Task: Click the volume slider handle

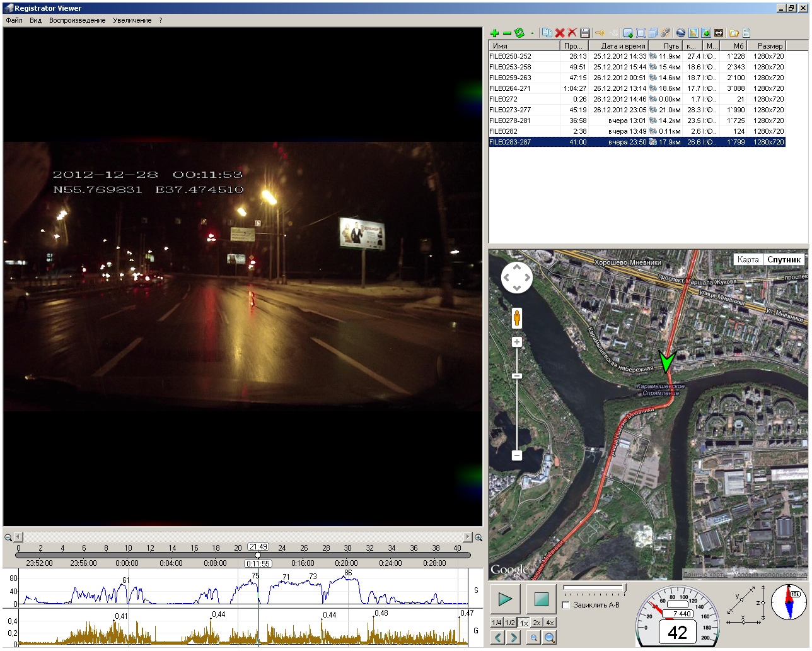Action: click(x=624, y=588)
